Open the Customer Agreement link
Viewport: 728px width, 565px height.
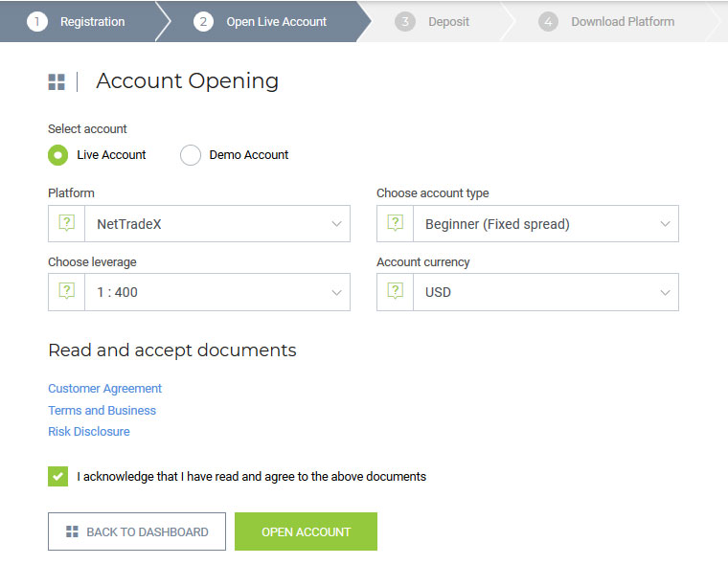click(104, 389)
